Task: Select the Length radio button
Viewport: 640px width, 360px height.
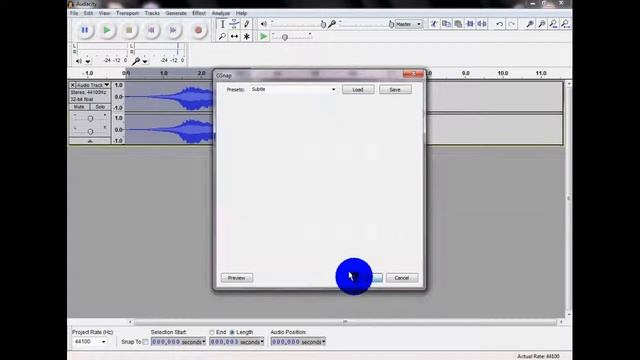Action: click(232, 332)
